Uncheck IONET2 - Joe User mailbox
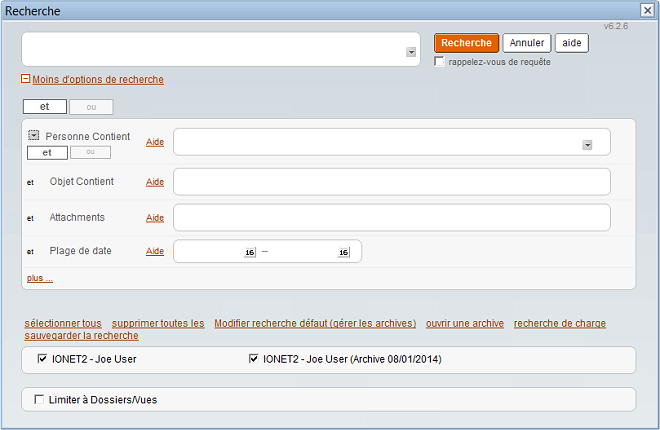 pyautogui.click(x=42, y=358)
